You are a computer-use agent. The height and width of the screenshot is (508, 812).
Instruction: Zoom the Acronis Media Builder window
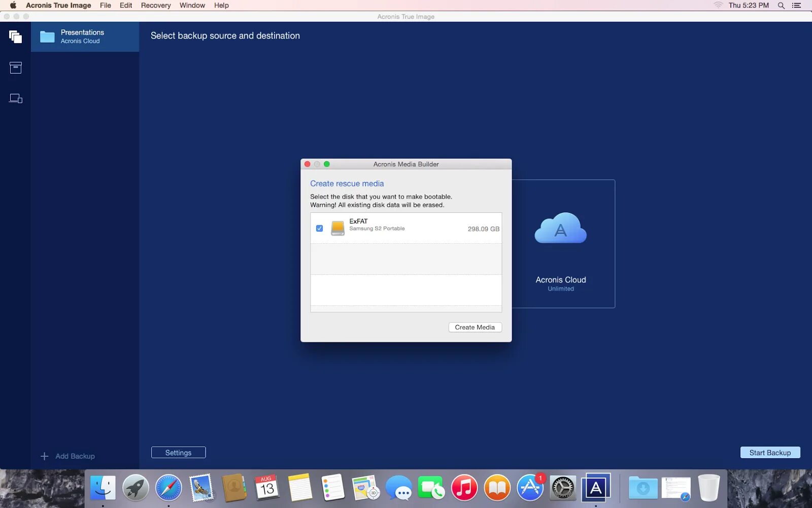(x=327, y=164)
